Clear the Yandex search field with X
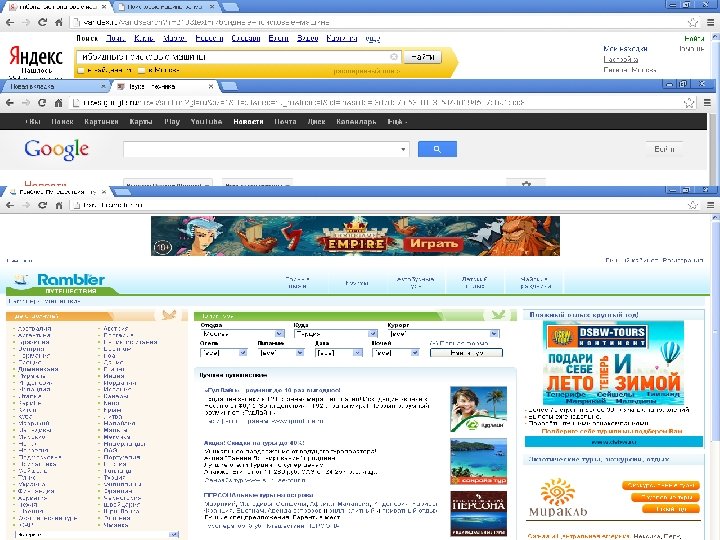The width and height of the screenshot is (720, 540). coord(394,56)
